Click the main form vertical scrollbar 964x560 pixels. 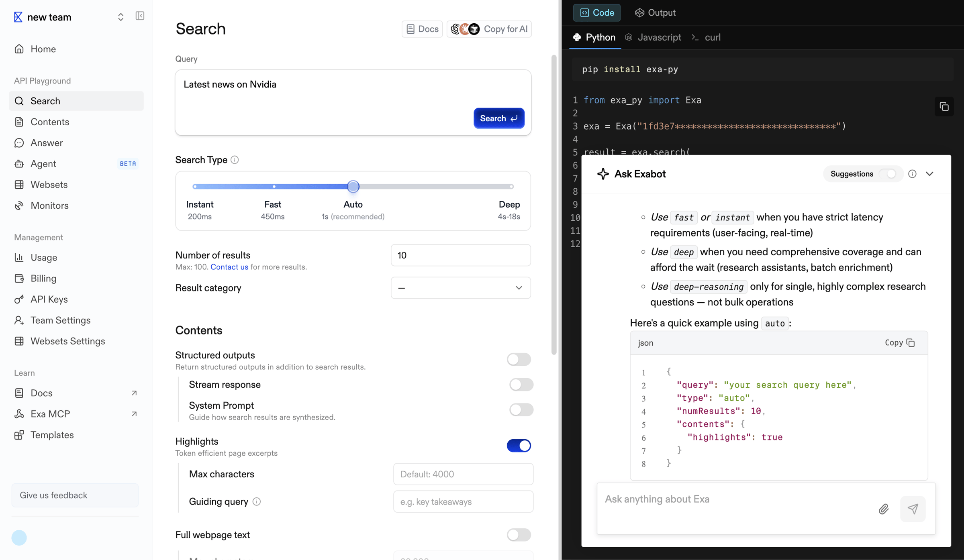click(x=554, y=205)
